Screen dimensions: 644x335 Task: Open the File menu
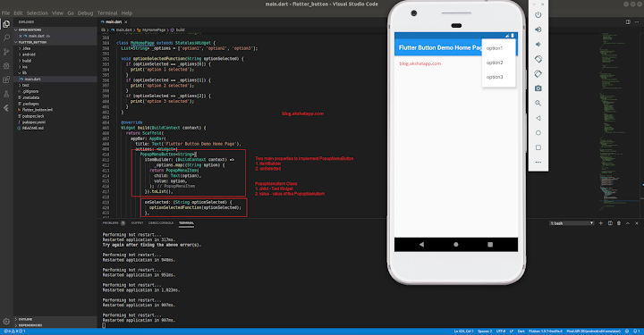point(5,13)
